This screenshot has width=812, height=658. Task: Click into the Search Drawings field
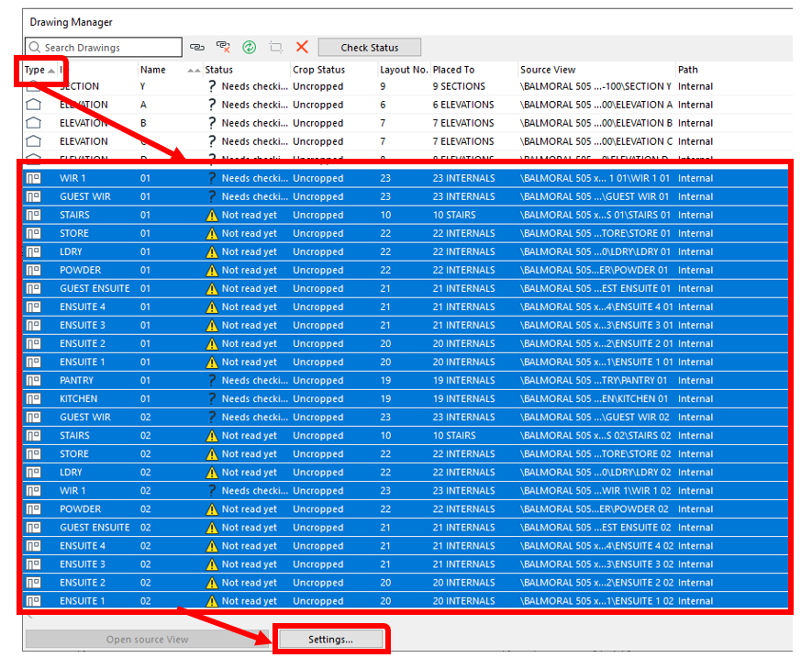pyautogui.click(x=104, y=47)
